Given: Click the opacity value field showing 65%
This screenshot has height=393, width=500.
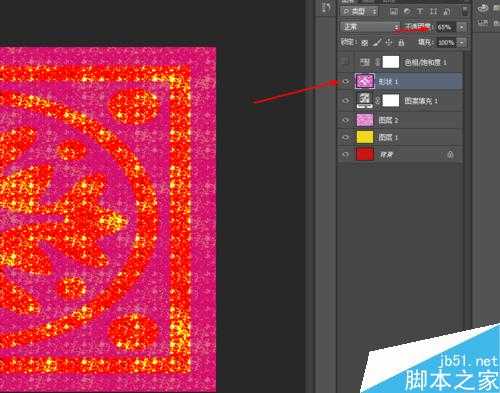Looking at the screenshot, I should coord(445,27).
